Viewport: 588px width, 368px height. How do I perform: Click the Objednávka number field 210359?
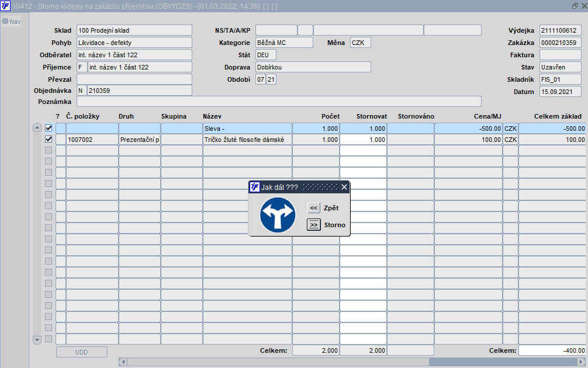140,91
